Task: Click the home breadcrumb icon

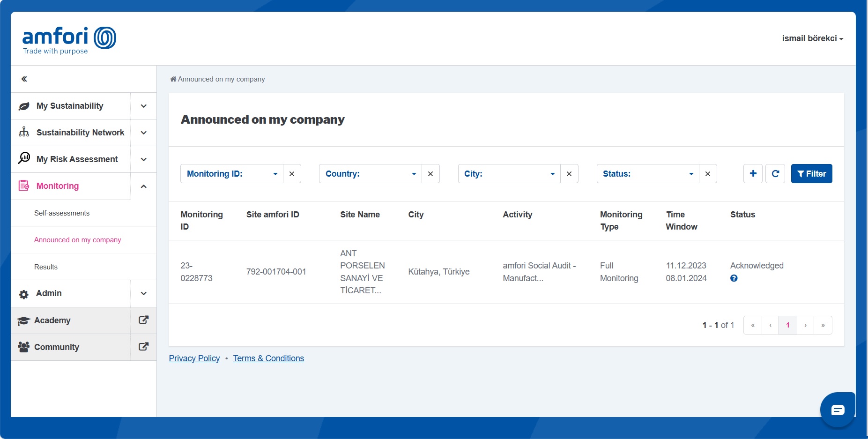Action: [173, 79]
